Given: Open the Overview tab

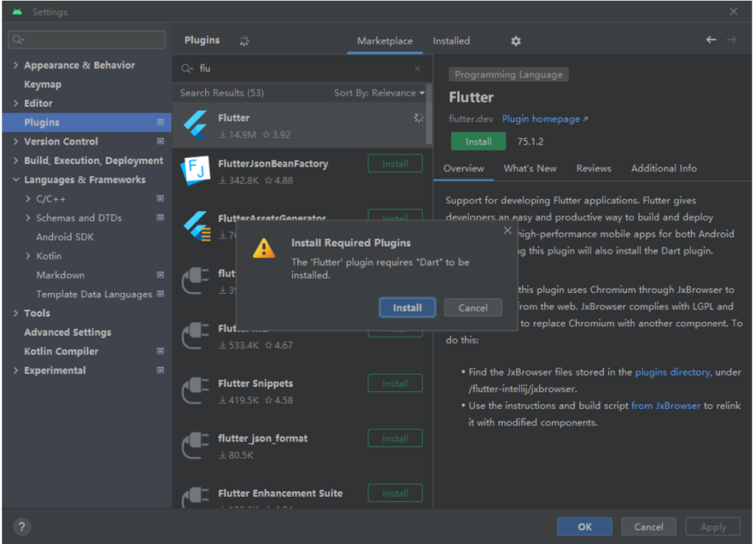Looking at the screenshot, I should coord(464,168).
